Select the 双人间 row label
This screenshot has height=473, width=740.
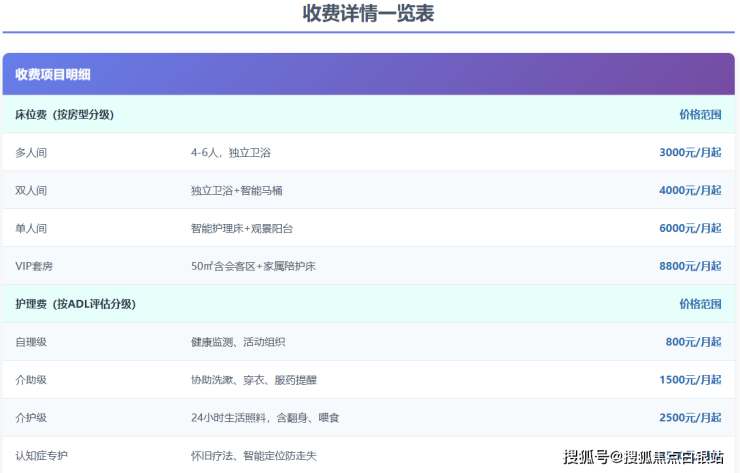[x=31, y=190]
